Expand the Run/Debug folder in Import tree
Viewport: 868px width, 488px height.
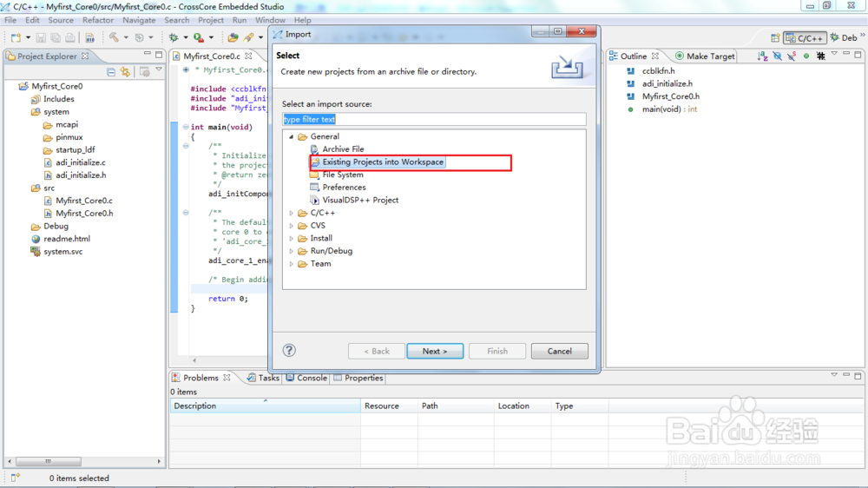[291, 252]
